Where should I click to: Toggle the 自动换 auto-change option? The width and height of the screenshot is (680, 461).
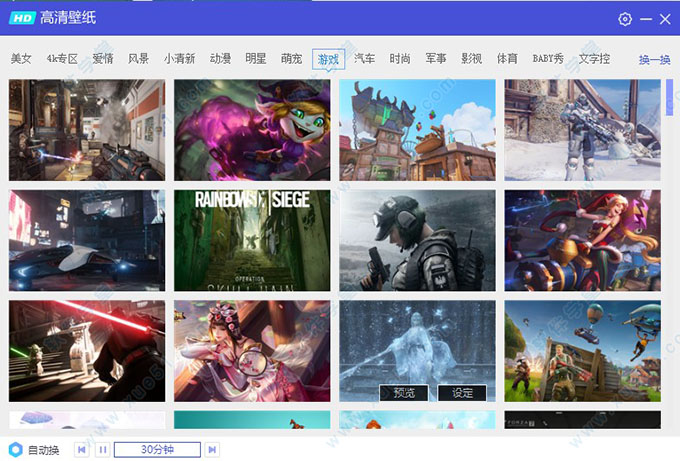(x=16, y=450)
